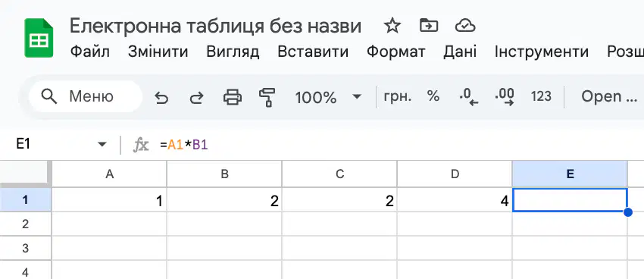The width and height of the screenshot is (644, 279).
Task: Decrease decimal places button
Action: [x=469, y=97]
